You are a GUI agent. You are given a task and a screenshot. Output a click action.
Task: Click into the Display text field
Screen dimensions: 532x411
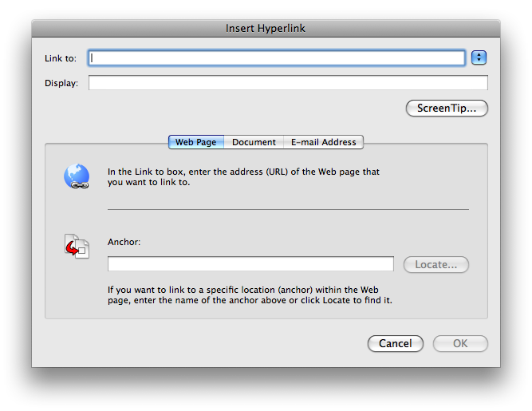click(287, 83)
